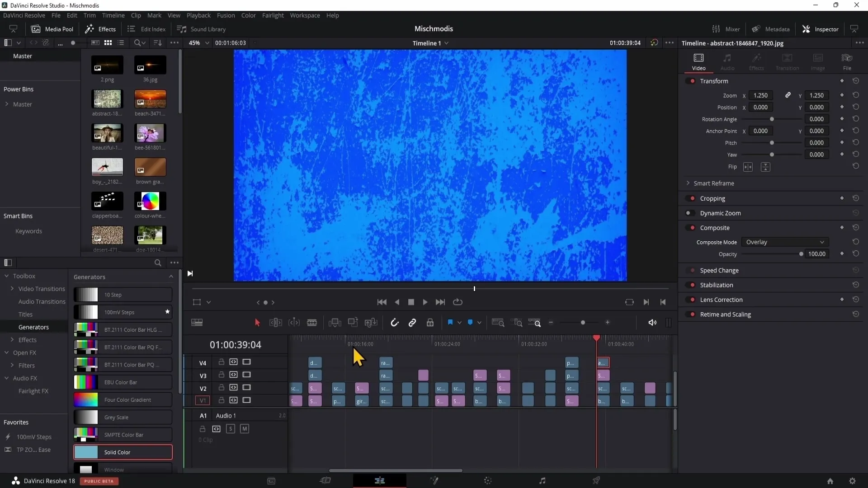Viewport: 868px width, 488px height.
Task: Click the Color page icon in top toolbar
Action: tap(488, 481)
